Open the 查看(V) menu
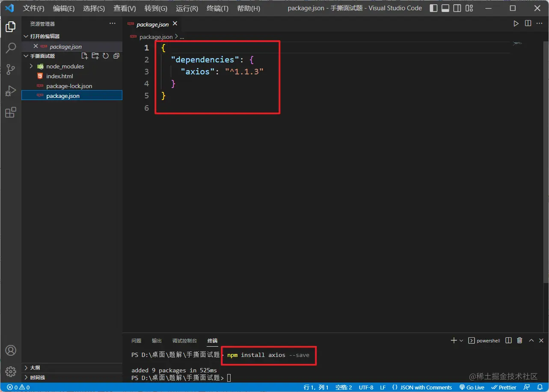 coord(125,8)
